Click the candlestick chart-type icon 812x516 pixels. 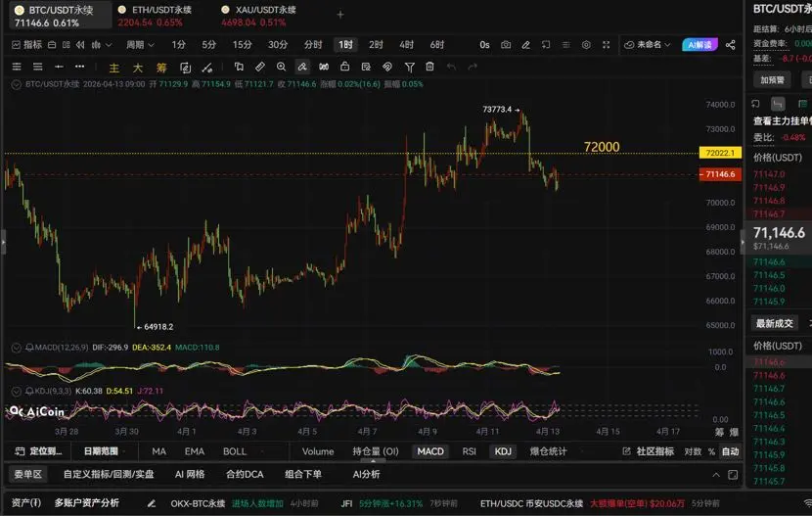coord(96,45)
